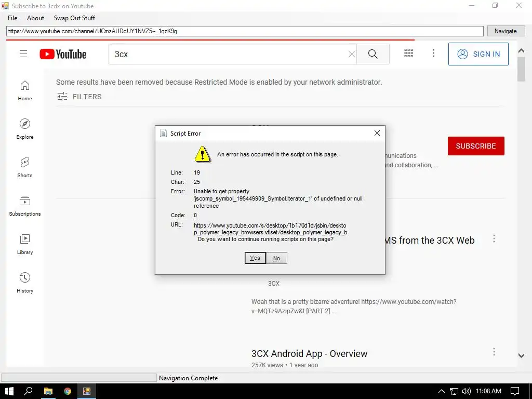Screen dimensions: 532x399
Task: Click the SIGN IN button
Action: coord(478,54)
